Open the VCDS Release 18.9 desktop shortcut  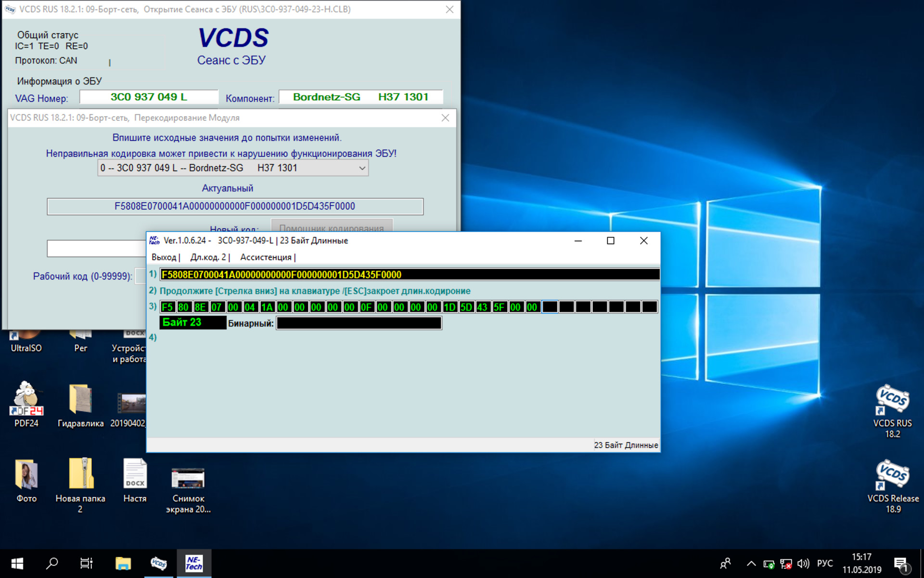coord(893,486)
